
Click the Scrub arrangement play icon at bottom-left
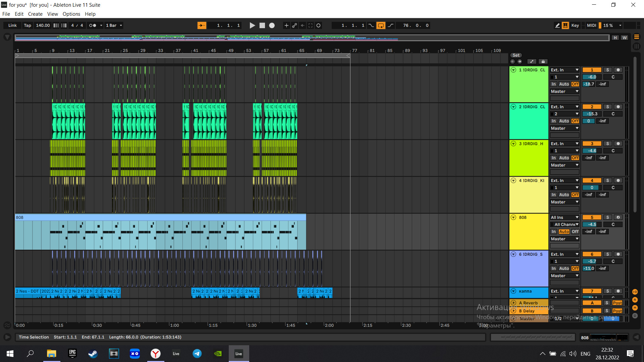7,337
